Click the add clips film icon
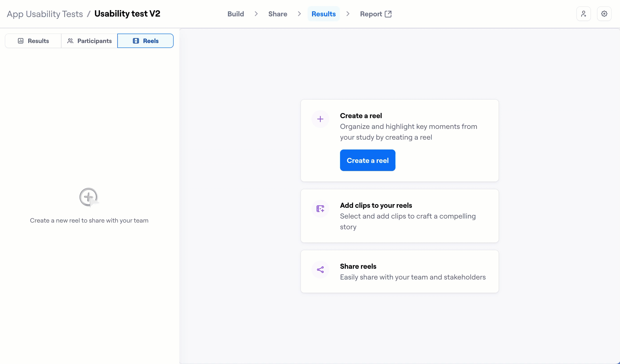This screenshot has width=620, height=364. pos(320,209)
